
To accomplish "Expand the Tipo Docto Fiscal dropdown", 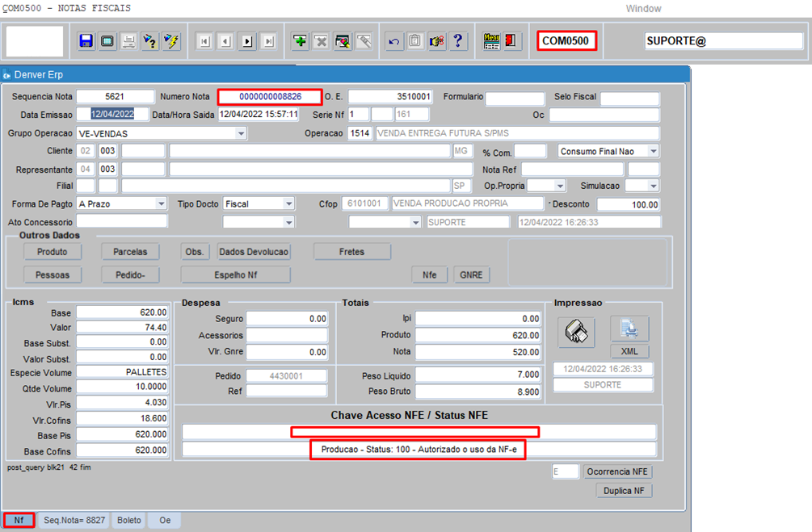I will (x=288, y=204).
